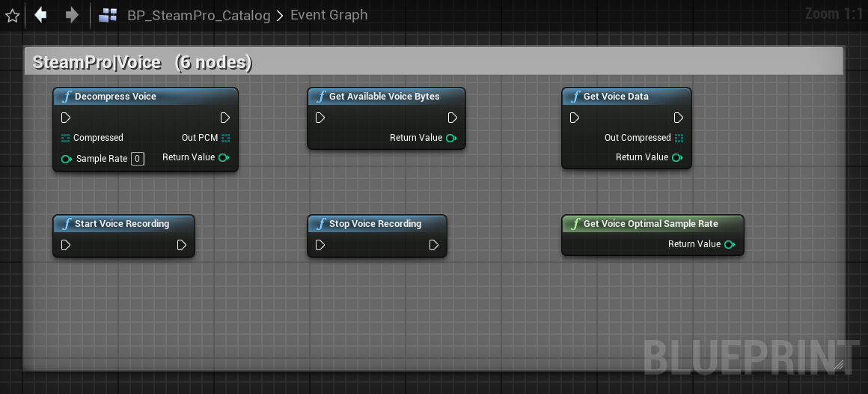The width and height of the screenshot is (868, 394).
Task: Click Decompress Voice input exec pin
Action: click(x=66, y=118)
